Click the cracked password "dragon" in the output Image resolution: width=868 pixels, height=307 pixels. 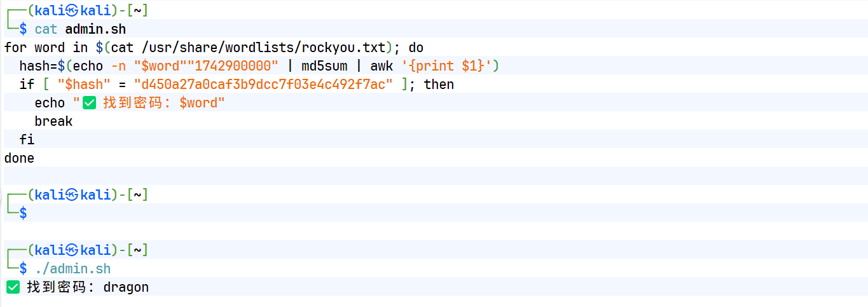point(126,287)
